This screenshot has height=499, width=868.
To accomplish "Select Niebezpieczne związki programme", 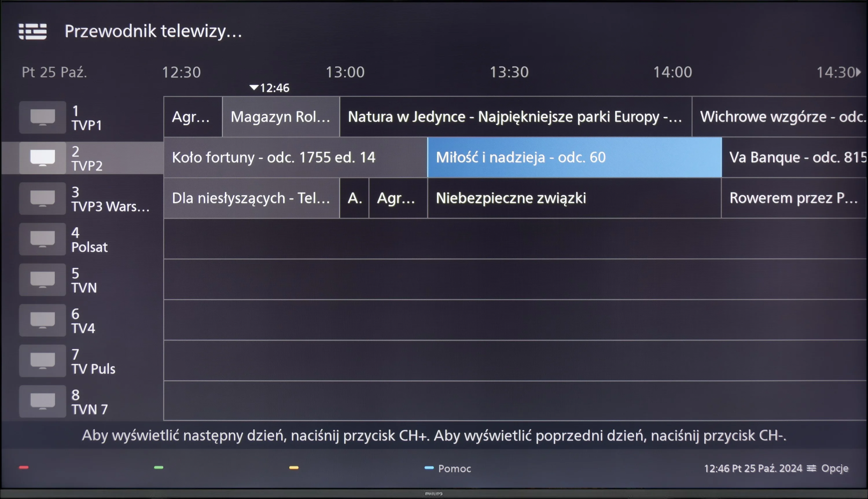I will click(x=574, y=198).
